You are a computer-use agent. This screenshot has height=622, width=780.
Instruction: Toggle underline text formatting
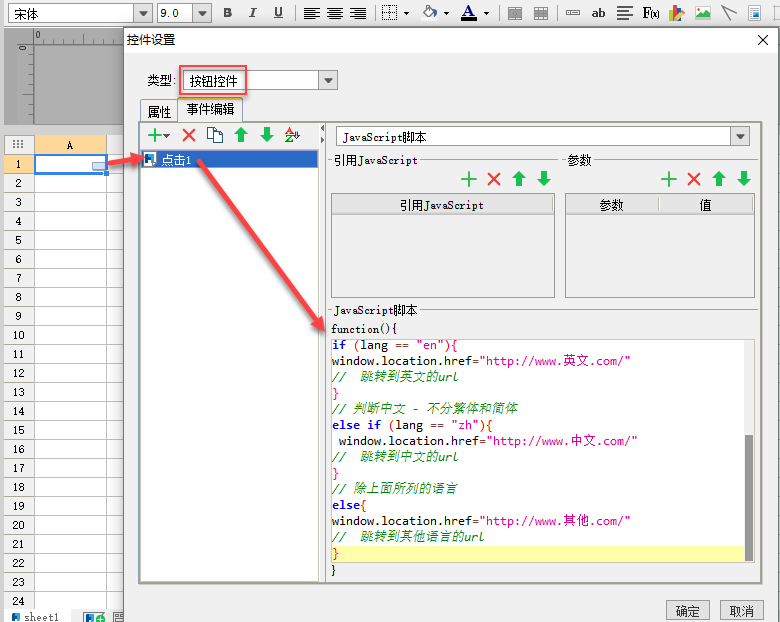(278, 13)
